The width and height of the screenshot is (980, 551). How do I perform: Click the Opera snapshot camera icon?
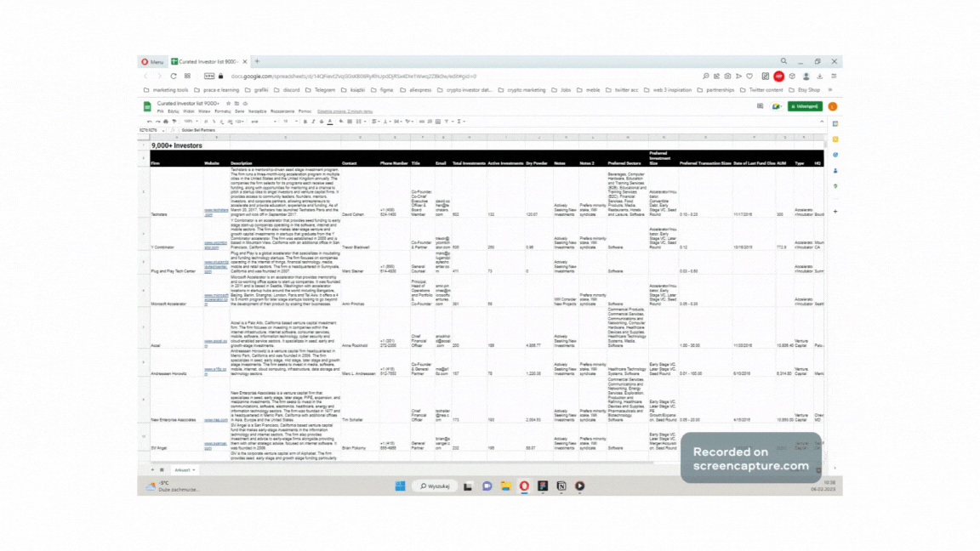point(727,77)
